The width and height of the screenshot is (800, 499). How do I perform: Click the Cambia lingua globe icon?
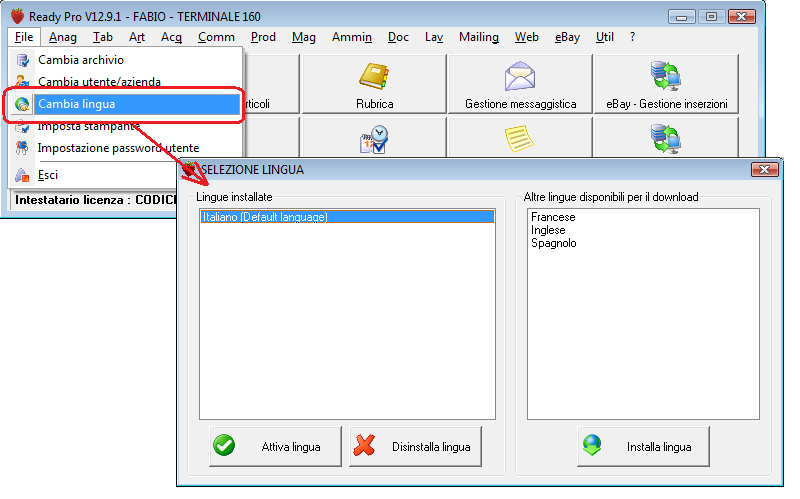[x=22, y=104]
